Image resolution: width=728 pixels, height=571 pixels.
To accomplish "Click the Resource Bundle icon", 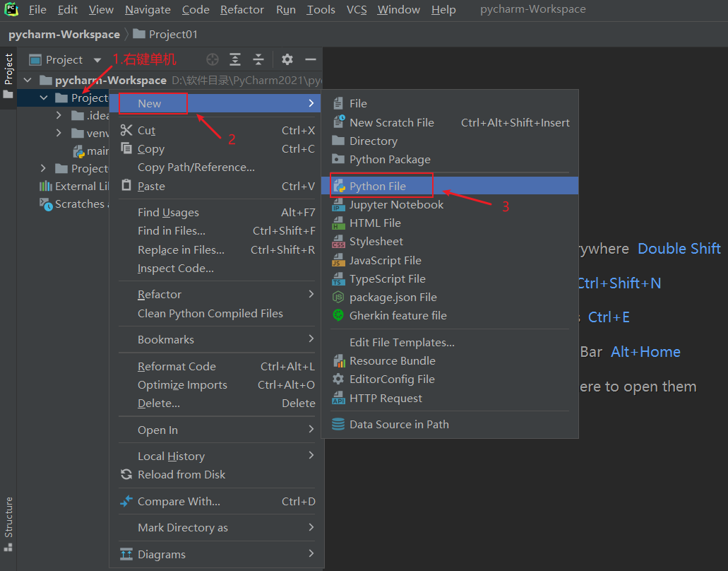I will tap(339, 360).
